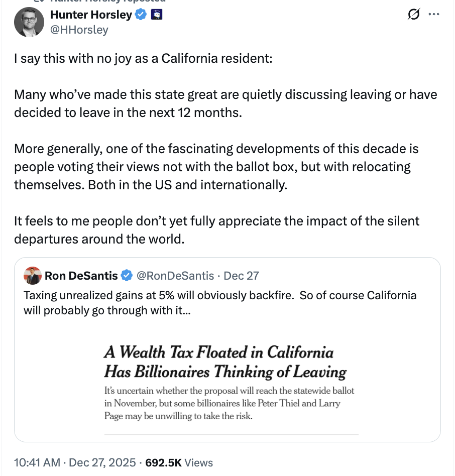Click the paragraph about voting by relocating
This screenshot has width=455, height=476.
[x=216, y=167]
